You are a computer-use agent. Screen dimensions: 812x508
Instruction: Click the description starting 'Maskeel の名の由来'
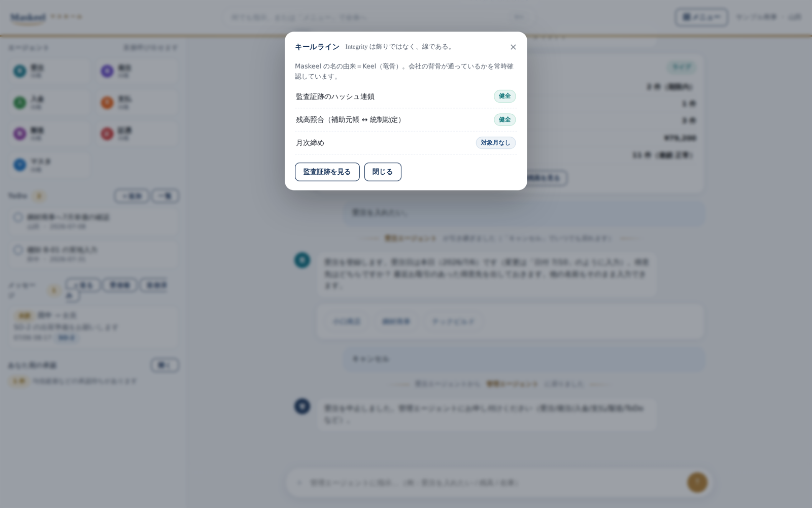(404, 71)
